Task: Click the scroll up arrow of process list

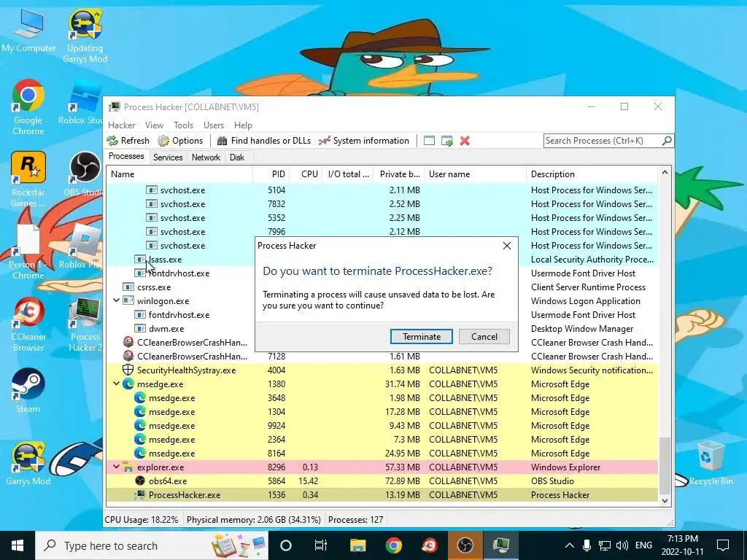Action: [665, 173]
